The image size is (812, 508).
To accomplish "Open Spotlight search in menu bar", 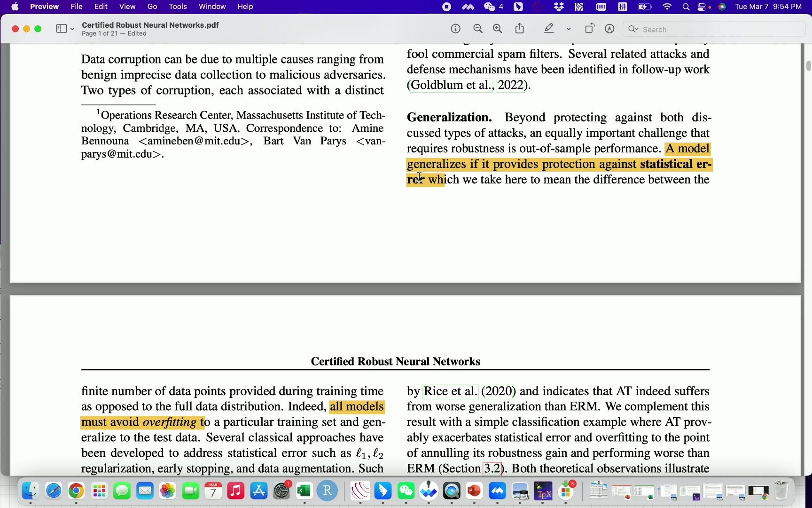I will coord(686,7).
